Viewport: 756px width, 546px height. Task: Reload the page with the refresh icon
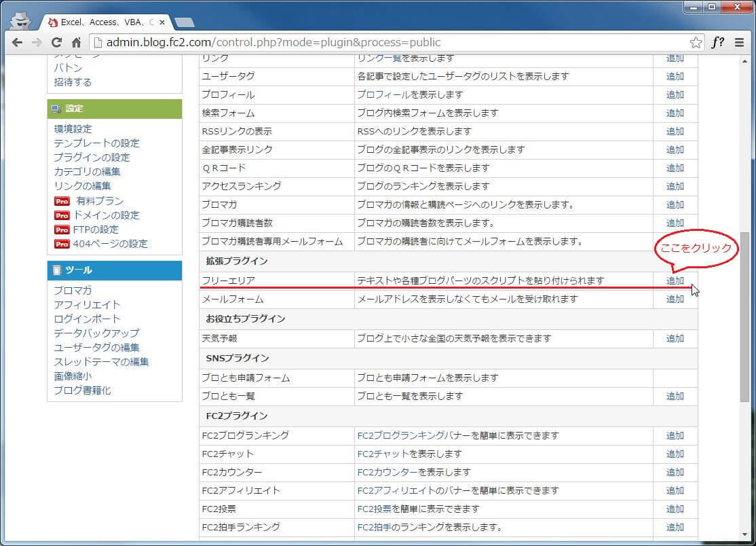[57, 42]
